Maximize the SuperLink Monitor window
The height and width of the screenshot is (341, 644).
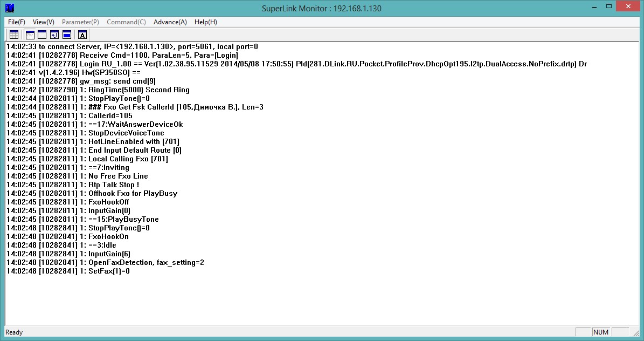click(609, 6)
